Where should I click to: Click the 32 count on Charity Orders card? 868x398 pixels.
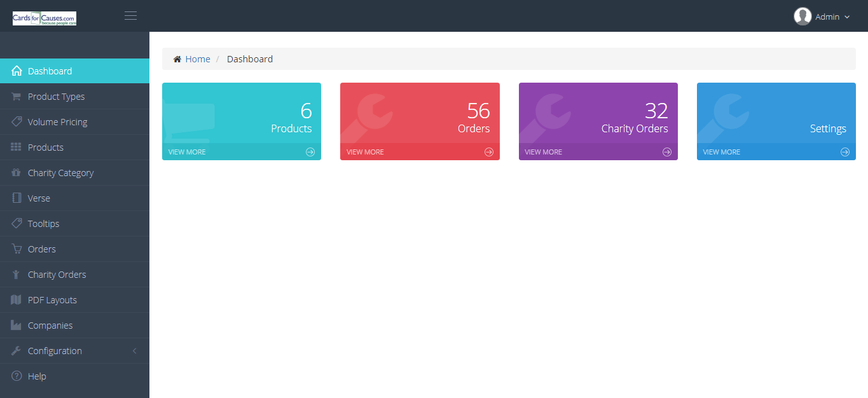point(656,111)
